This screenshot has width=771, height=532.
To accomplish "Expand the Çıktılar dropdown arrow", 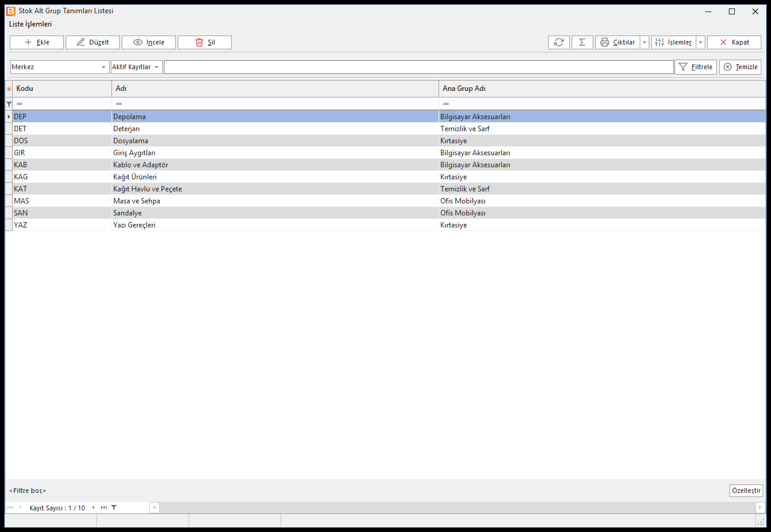I will (645, 42).
